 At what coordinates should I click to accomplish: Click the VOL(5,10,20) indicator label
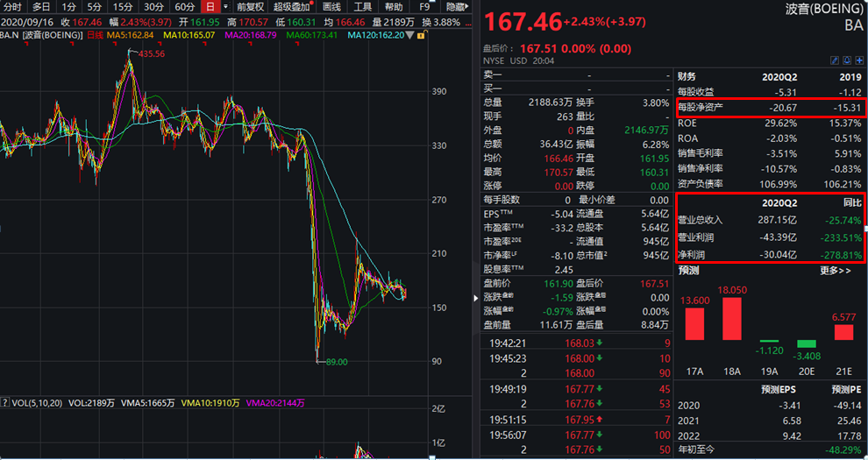(37, 403)
